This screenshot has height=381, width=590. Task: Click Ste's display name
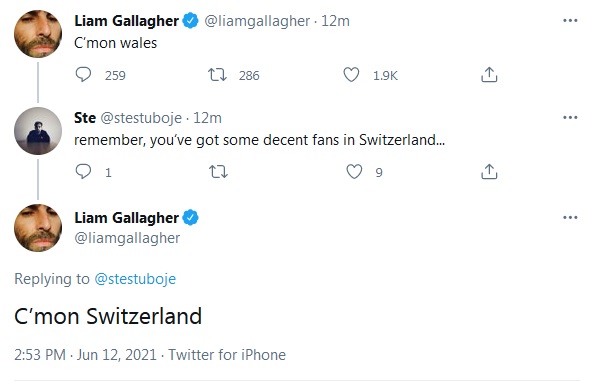tap(85, 118)
